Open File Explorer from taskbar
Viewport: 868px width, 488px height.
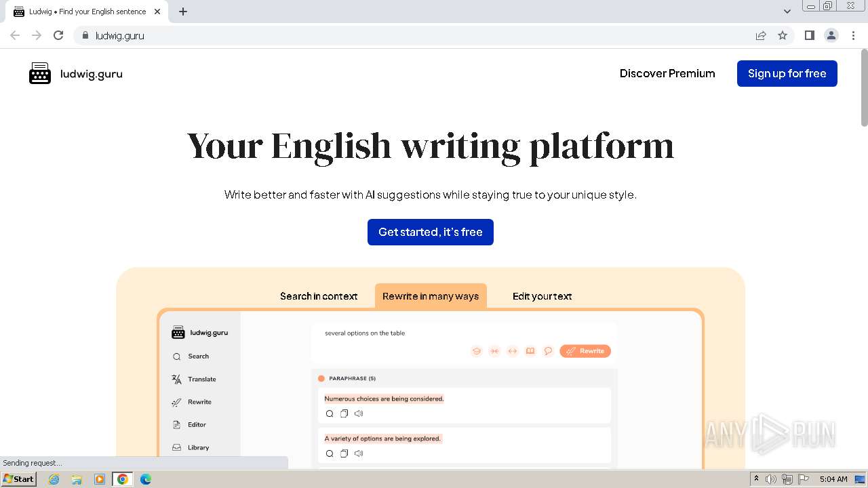(77, 479)
